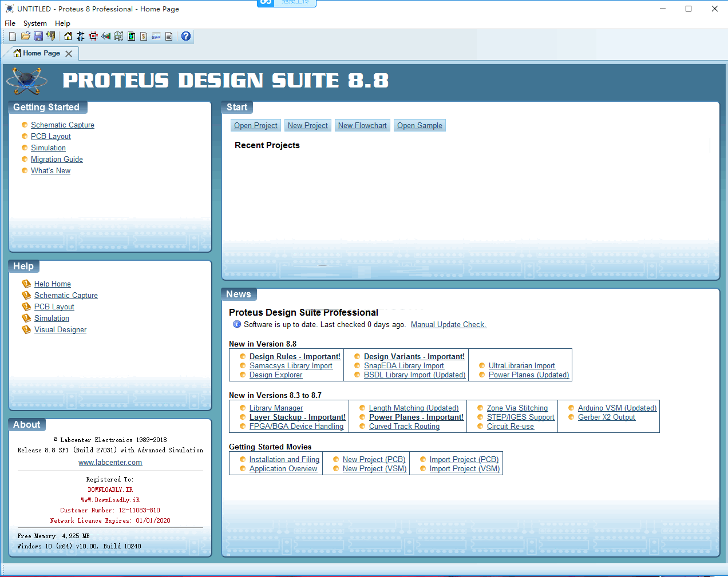Open Design Rules - Important! link
Viewport: 728px width, 577px height.
pos(295,357)
